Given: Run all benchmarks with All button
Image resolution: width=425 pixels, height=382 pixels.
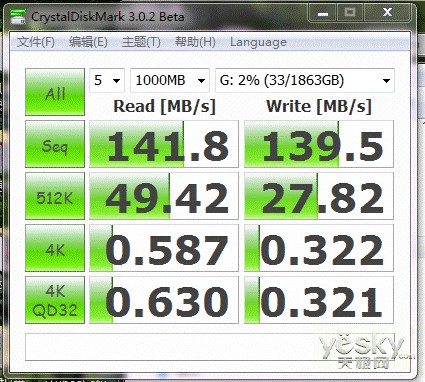Looking at the screenshot, I should [55, 92].
